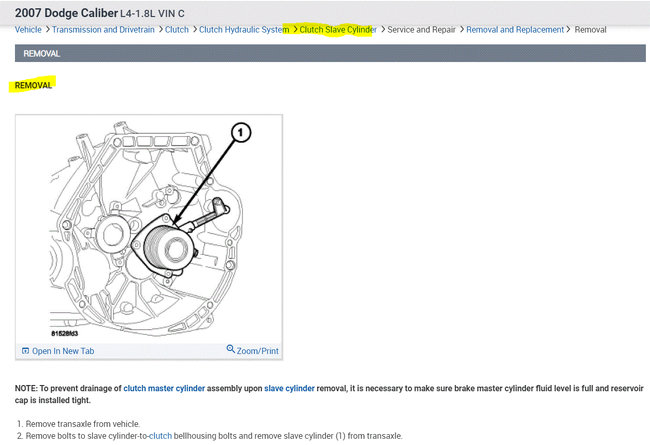
Task: Open diagram via Open In New Tab link
Action: [x=63, y=351]
